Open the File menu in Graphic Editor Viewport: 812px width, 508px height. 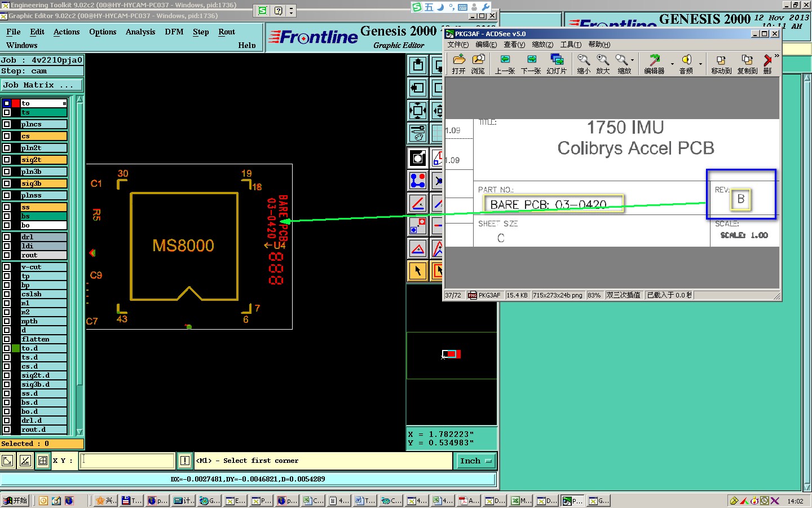coord(14,32)
